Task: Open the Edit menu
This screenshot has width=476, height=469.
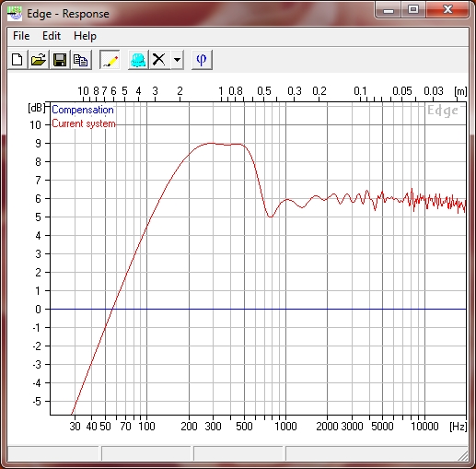Action: [x=52, y=36]
